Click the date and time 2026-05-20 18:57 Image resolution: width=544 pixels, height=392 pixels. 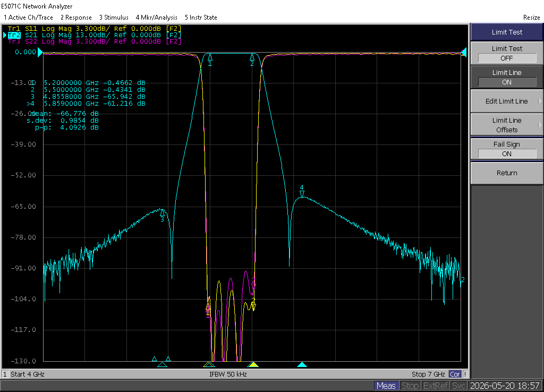[x=505, y=386]
